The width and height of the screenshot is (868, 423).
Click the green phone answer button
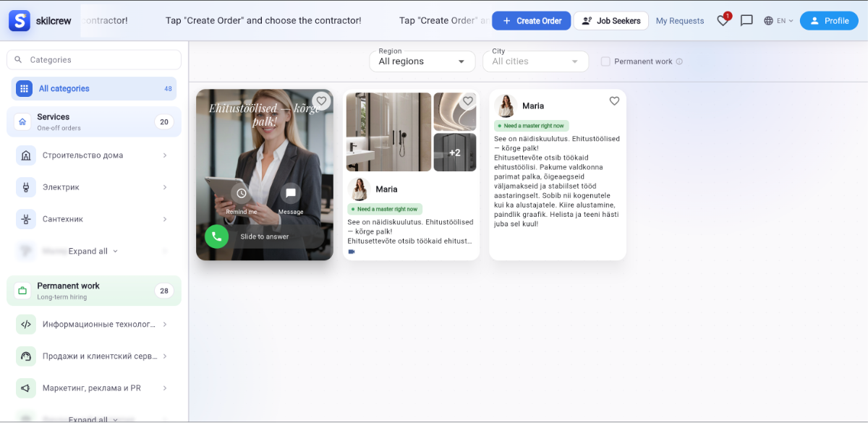pyautogui.click(x=216, y=236)
